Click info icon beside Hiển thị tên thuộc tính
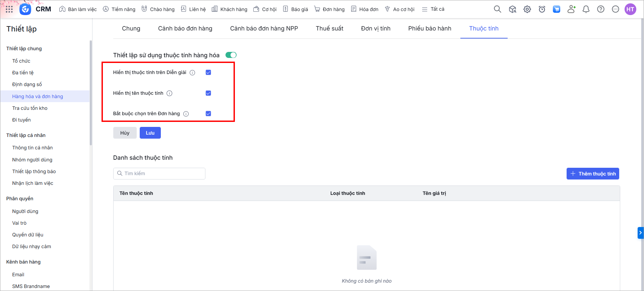The width and height of the screenshot is (644, 291). pyautogui.click(x=170, y=93)
